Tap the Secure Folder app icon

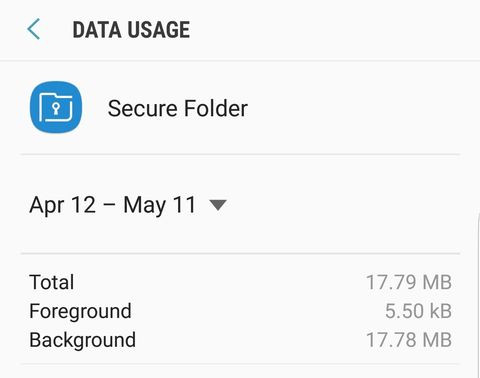(56, 107)
